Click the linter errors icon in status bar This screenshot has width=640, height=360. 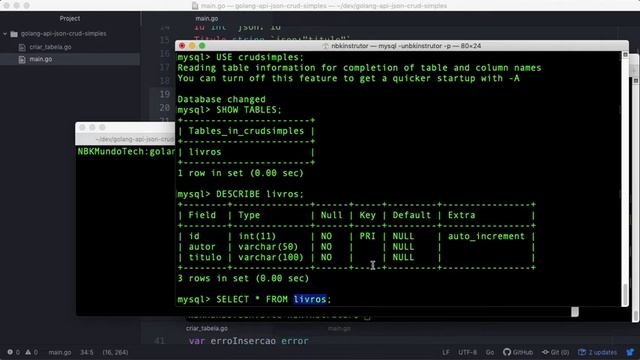[x=10, y=352]
